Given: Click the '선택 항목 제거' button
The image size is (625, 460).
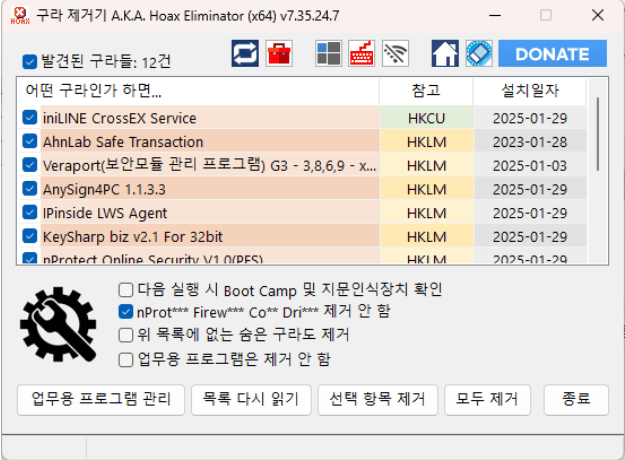Looking at the screenshot, I should [377, 399].
